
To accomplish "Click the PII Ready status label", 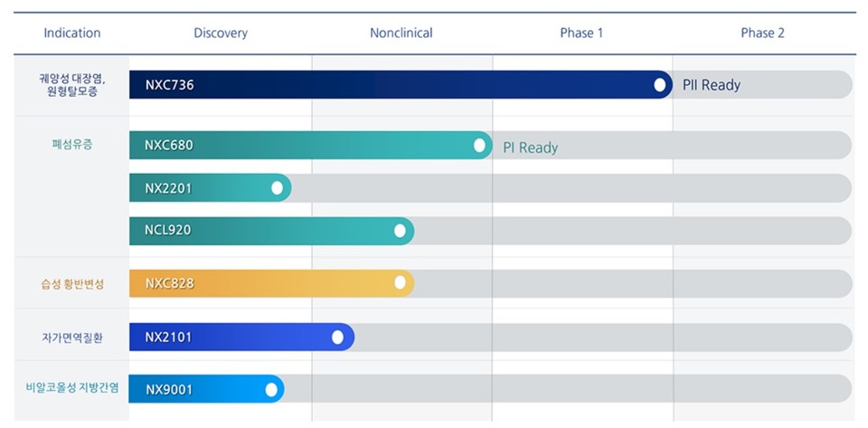I will point(712,85).
